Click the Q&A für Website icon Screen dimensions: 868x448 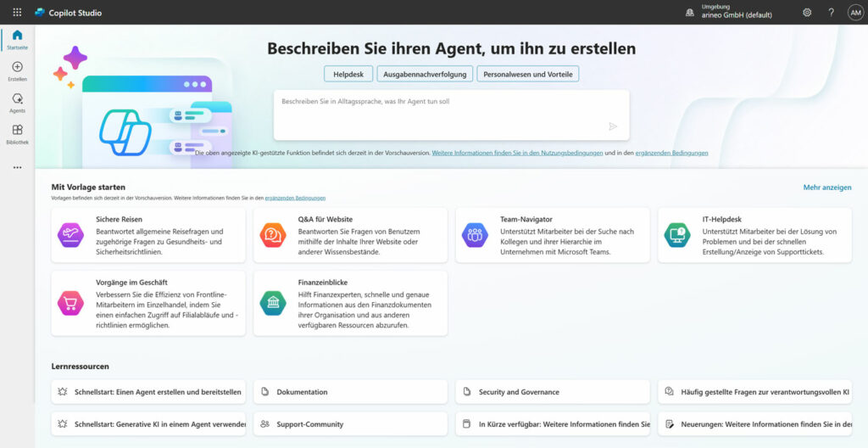click(273, 235)
